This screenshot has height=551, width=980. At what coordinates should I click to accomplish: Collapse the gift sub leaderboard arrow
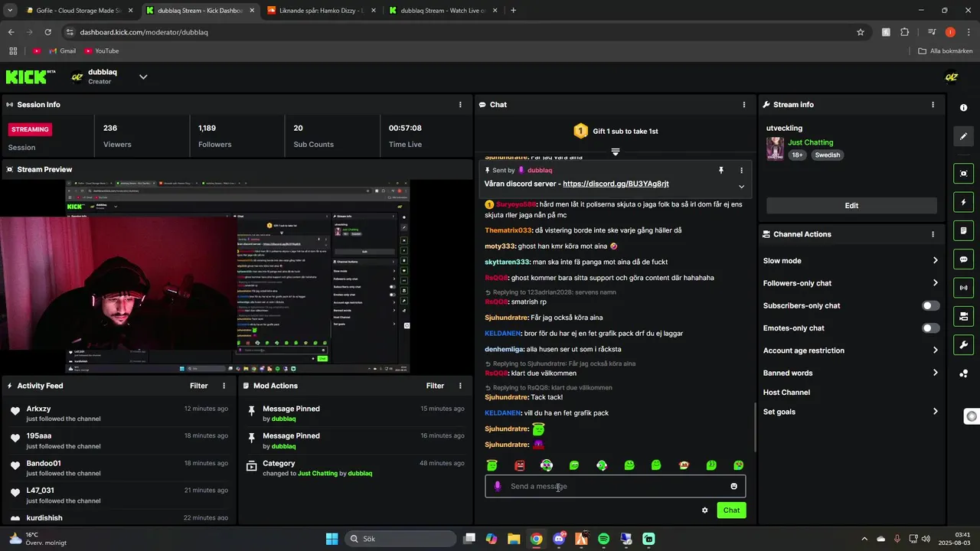(x=615, y=152)
